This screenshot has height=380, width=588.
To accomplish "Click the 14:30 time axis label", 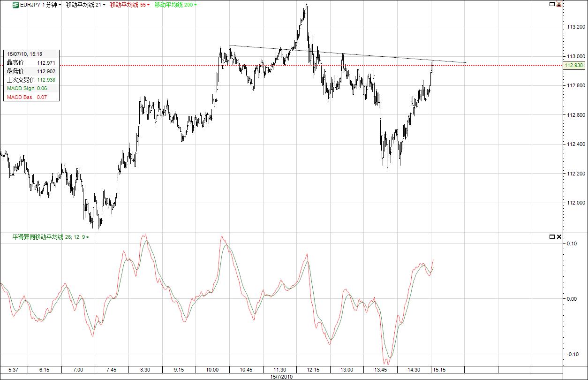I will coord(414,370).
